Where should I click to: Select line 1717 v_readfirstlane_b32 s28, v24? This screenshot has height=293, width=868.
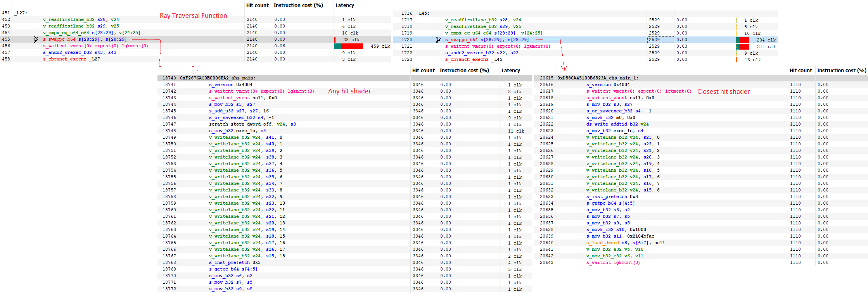pos(483,20)
